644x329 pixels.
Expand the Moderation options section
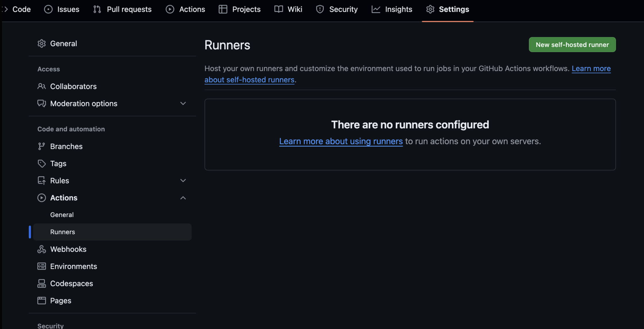[x=183, y=103]
